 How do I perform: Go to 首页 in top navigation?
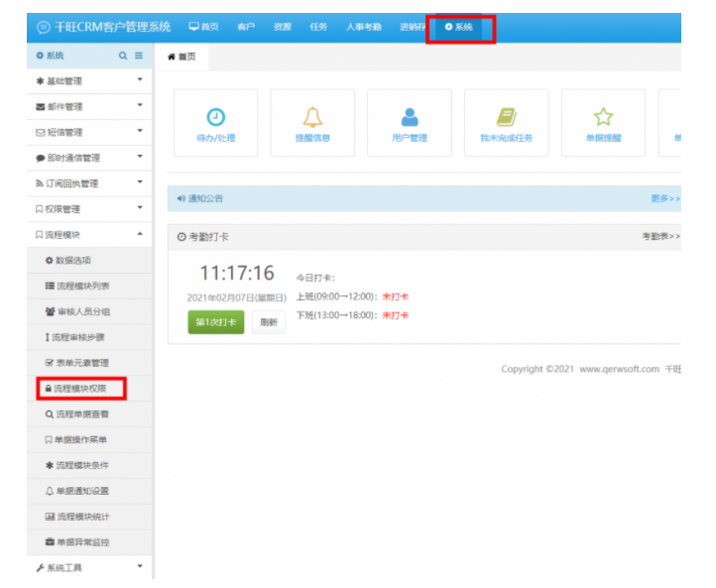pos(204,27)
